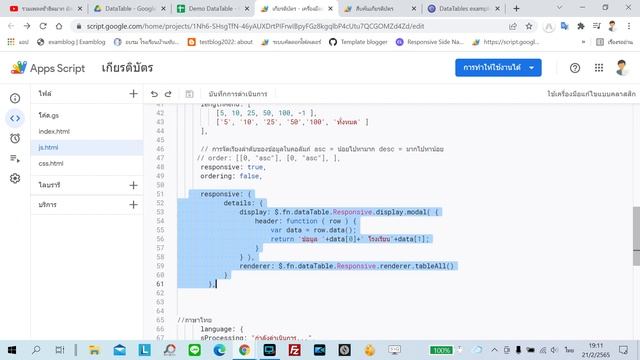Click the Undo arrow in editor toolbar
Image resolution: width=640 pixels, height=360 pixels.
154,94
